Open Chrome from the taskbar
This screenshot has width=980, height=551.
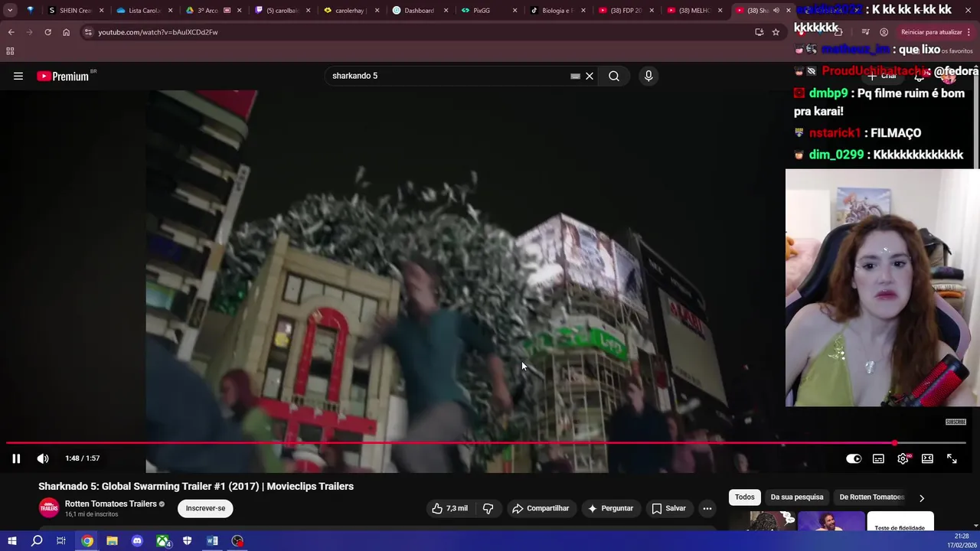tap(87, 541)
